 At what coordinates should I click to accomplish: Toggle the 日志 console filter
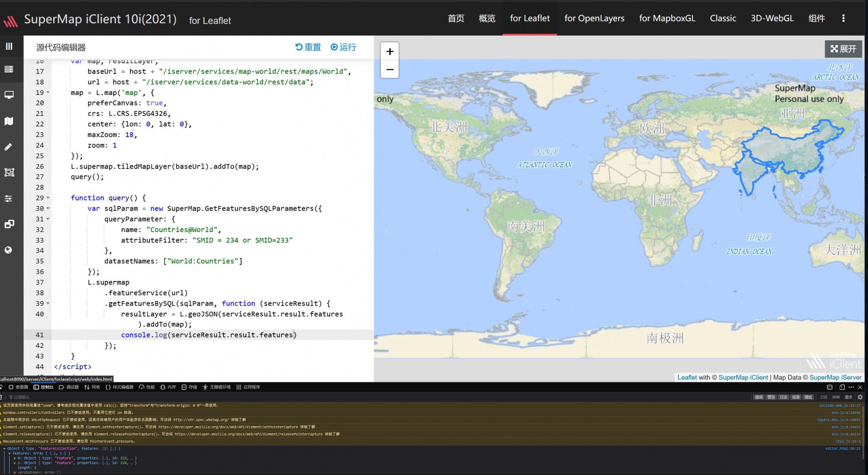click(x=783, y=397)
